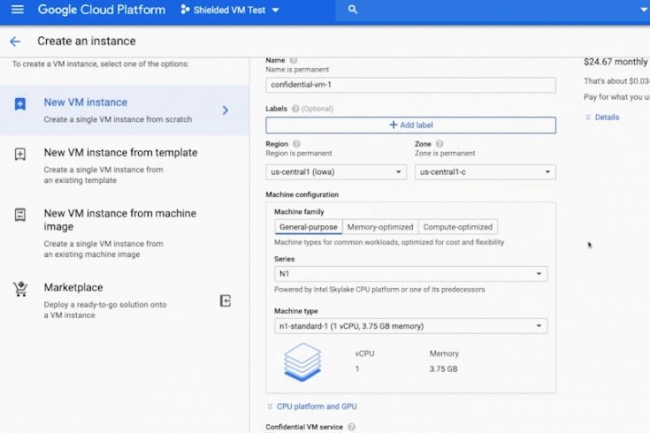Select the General-purpose machine family tab
The width and height of the screenshot is (650, 433).
pyautogui.click(x=308, y=227)
